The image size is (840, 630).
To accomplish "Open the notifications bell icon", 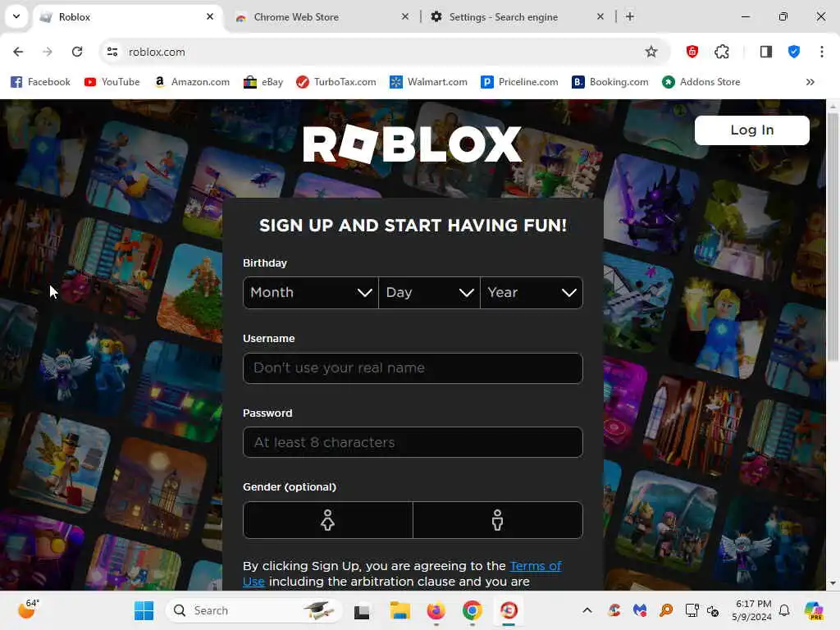I will click(x=784, y=610).
